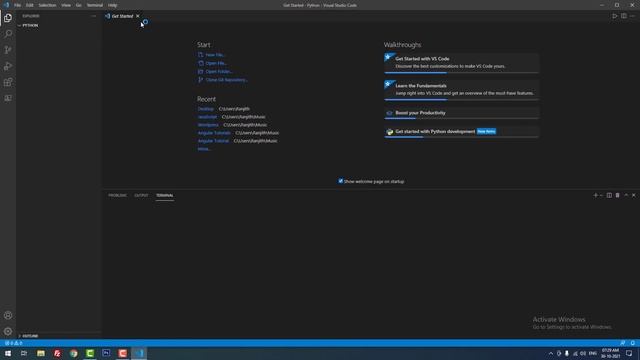Image resolution: width=640 pixels, height=360 pixels.
Task: Click the Open File link
Action: (x=216, y=63)
